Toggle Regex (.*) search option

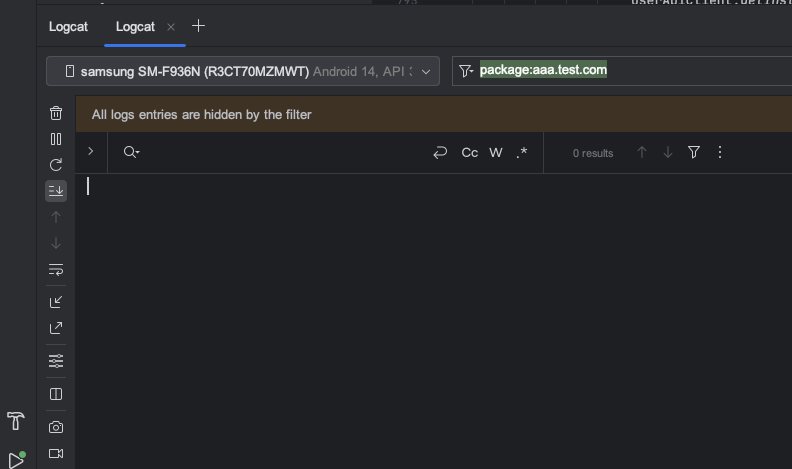(x=522, y=152)
